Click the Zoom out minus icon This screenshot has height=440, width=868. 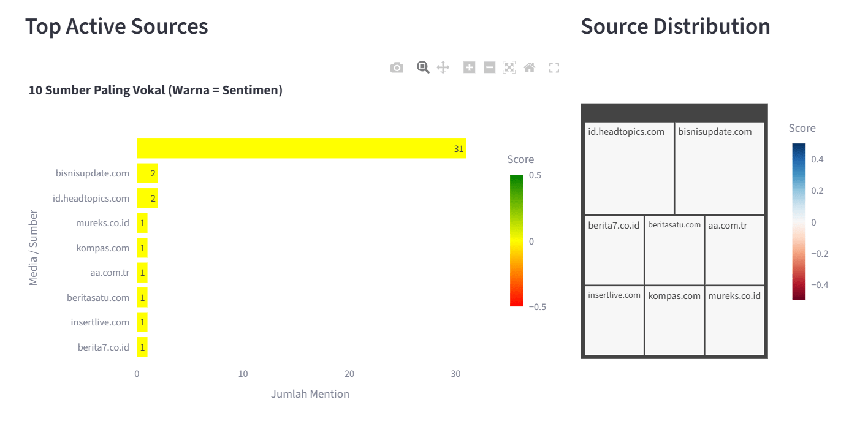click(489, 67)
